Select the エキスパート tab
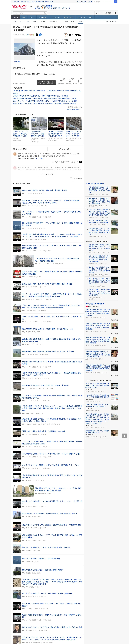This screenshot has height=644, width=129. 43,17
